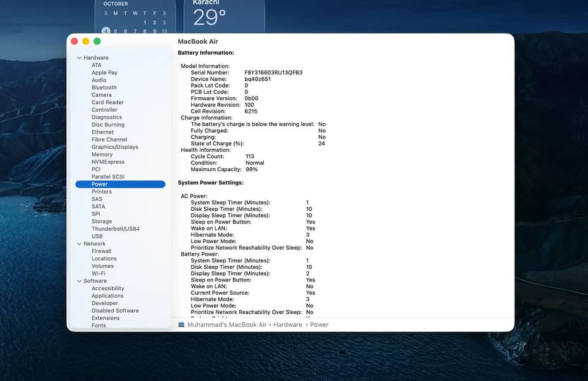Click the State of Charge value 24
The image size is (588, 381).
click(x=322, y=144)
